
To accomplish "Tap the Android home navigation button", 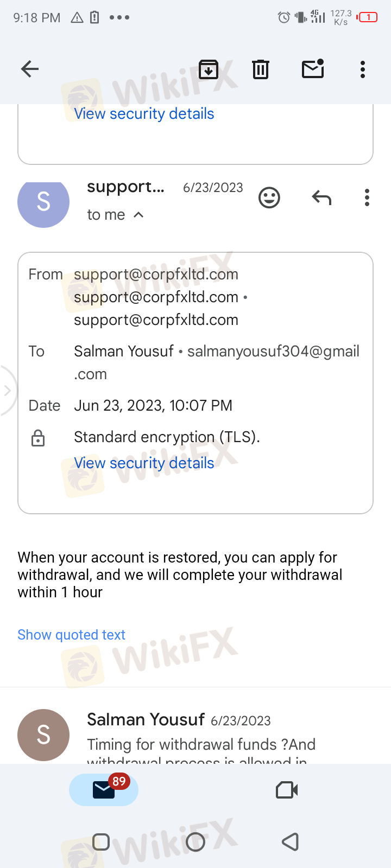I will click(x=195, y=842).
